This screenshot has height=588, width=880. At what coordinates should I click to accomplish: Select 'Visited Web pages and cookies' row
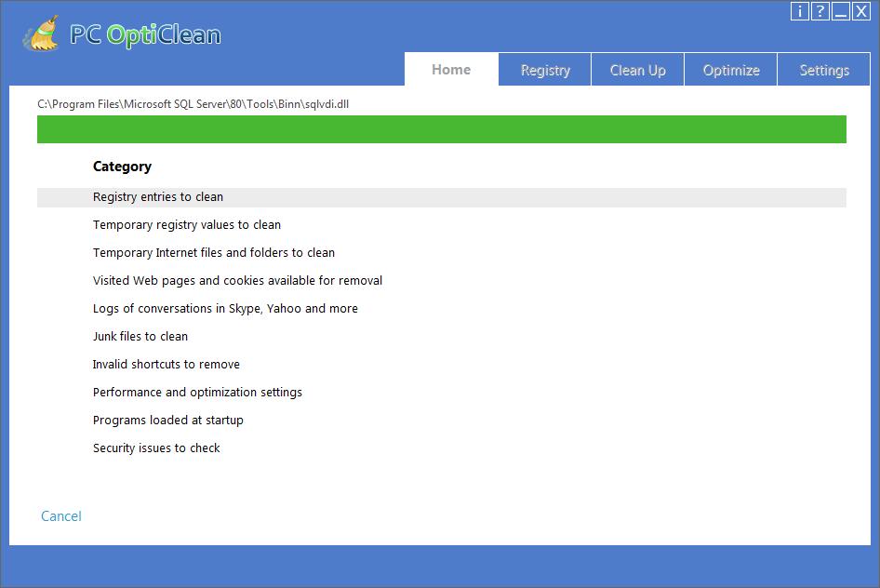(x=442, y=281)
